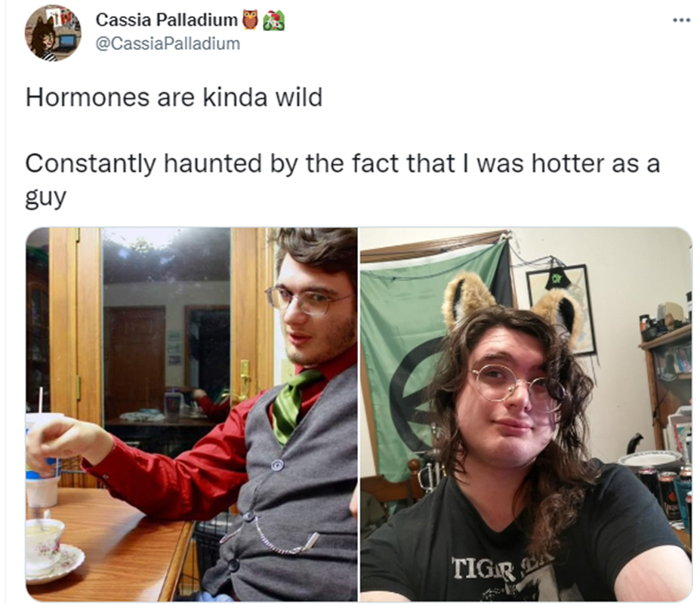This screenshot has height=604, width=700.
Task: Click the word 'Hormones' in the tweet
Action: coord(87,97)
